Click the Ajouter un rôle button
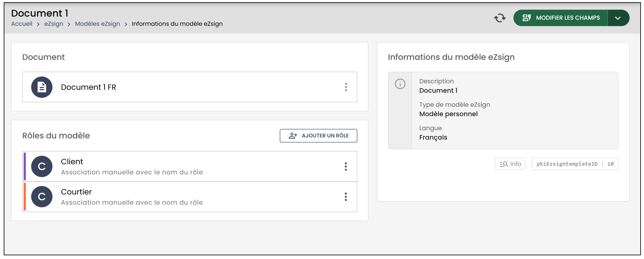This screenshot has width=644, height=259. coord(318,136)
